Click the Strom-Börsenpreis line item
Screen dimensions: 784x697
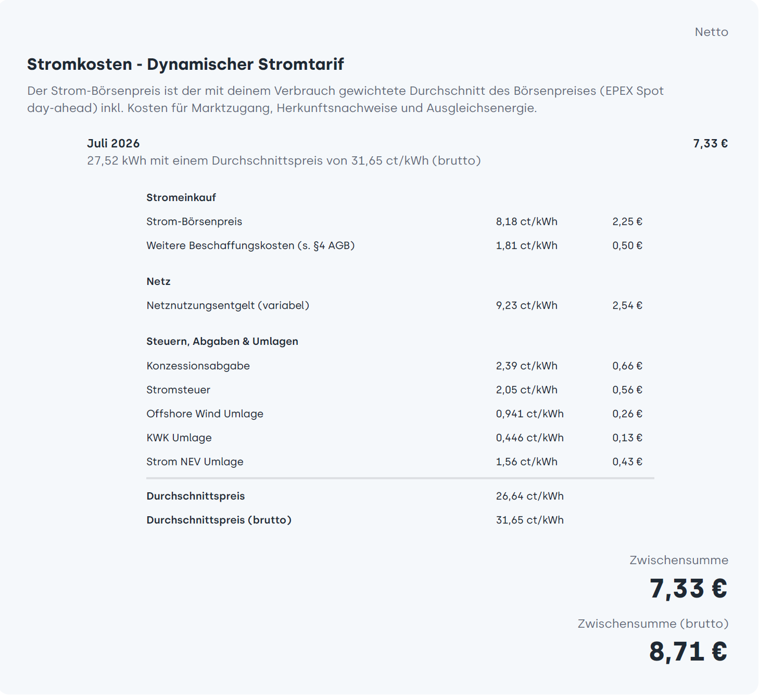pyautogui.click(x=394, y=221)
